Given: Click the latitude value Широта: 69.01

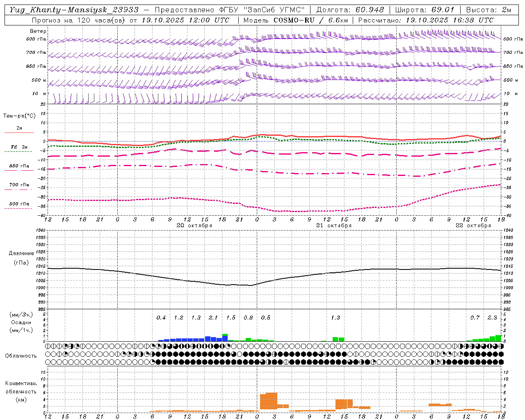Looking at the screenshot, I should pos(425,9).
